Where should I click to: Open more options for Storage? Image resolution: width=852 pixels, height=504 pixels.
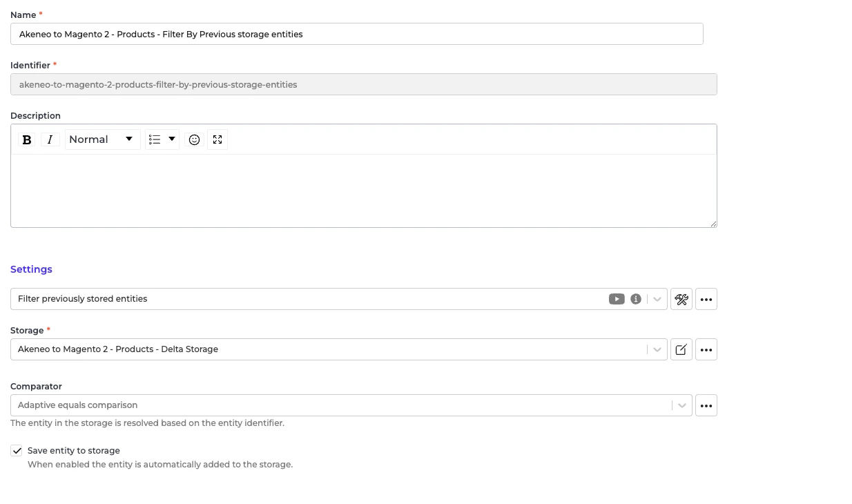point(706,349)
